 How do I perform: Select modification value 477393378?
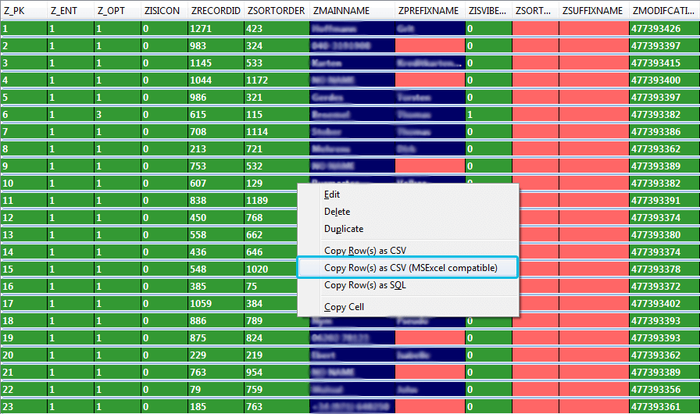pyautogui.click(x=664, y=269)
